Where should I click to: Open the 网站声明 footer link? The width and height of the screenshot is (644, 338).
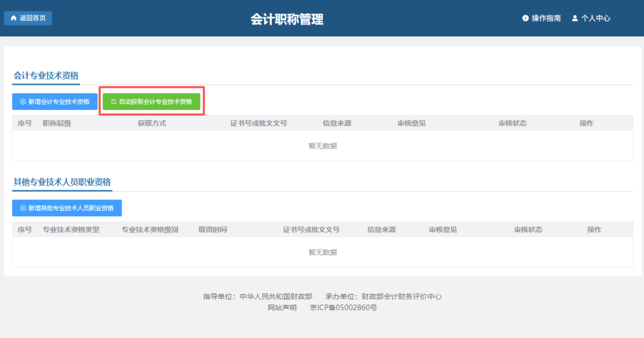coord(282,308)
